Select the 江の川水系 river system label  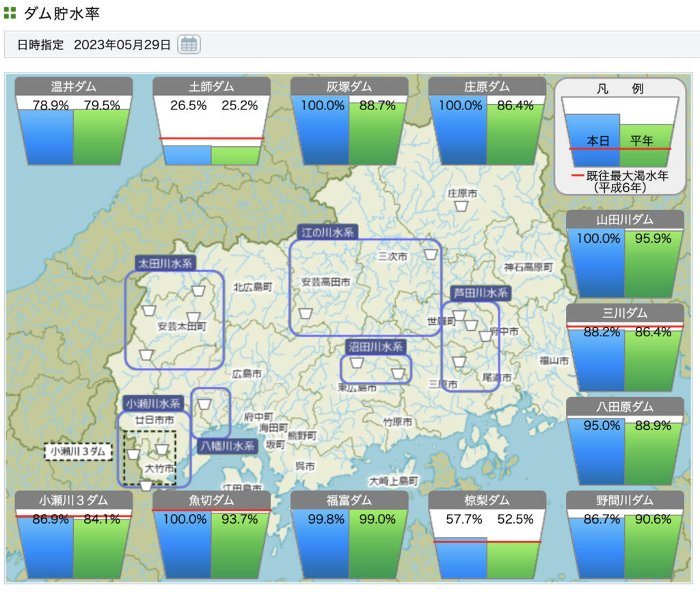coord(328,232)
